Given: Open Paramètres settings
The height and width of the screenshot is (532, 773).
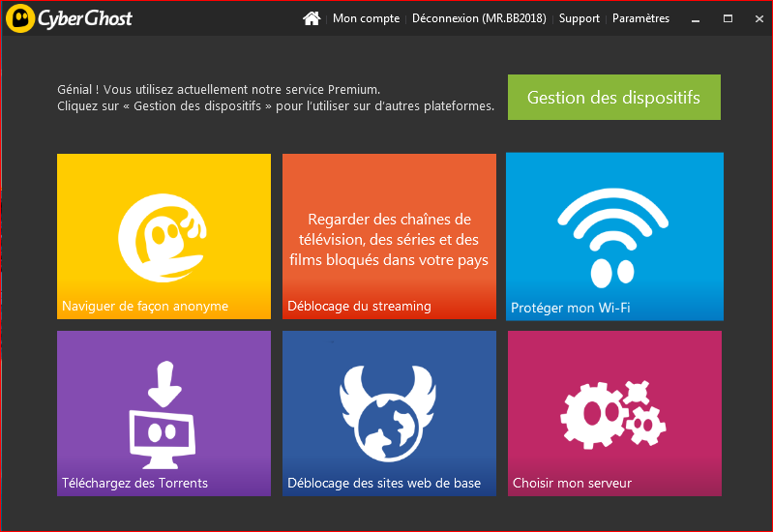Looking at the screenshot, I should [640, 18].
